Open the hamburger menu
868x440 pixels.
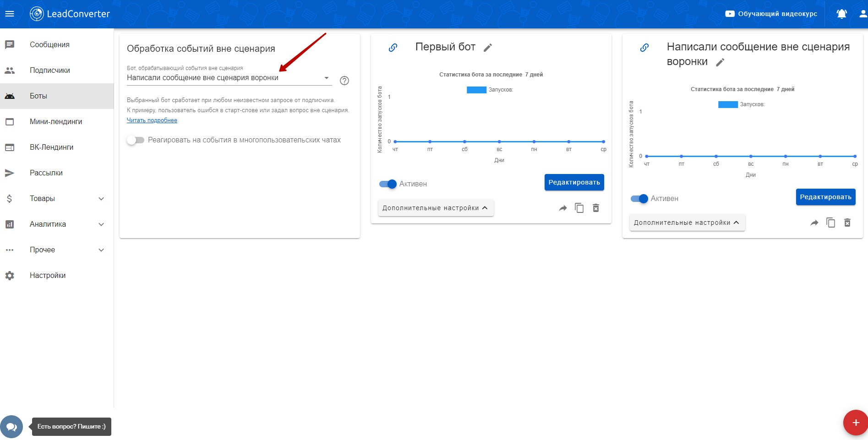point(10,14)
